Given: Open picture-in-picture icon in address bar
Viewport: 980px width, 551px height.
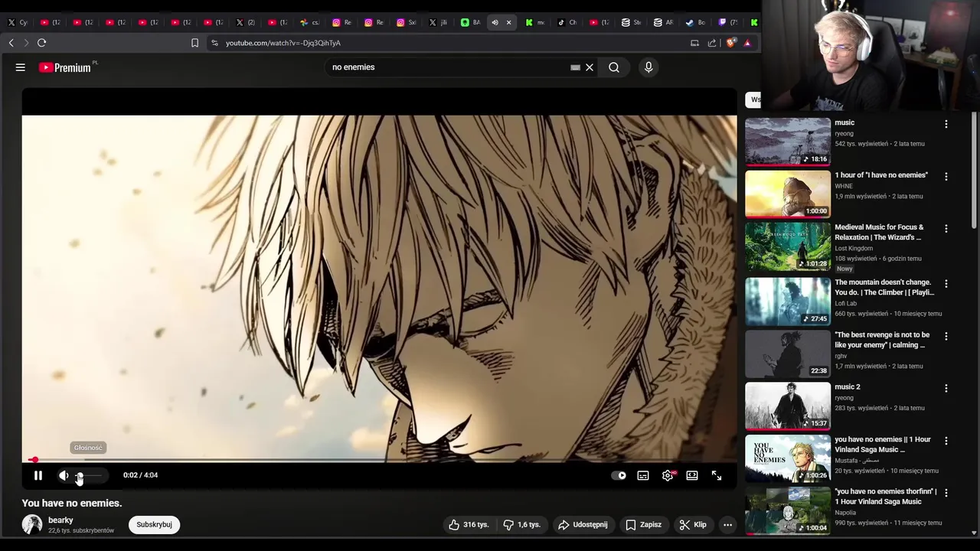Looking at the screenshot, I should click(x=694, y=43).
